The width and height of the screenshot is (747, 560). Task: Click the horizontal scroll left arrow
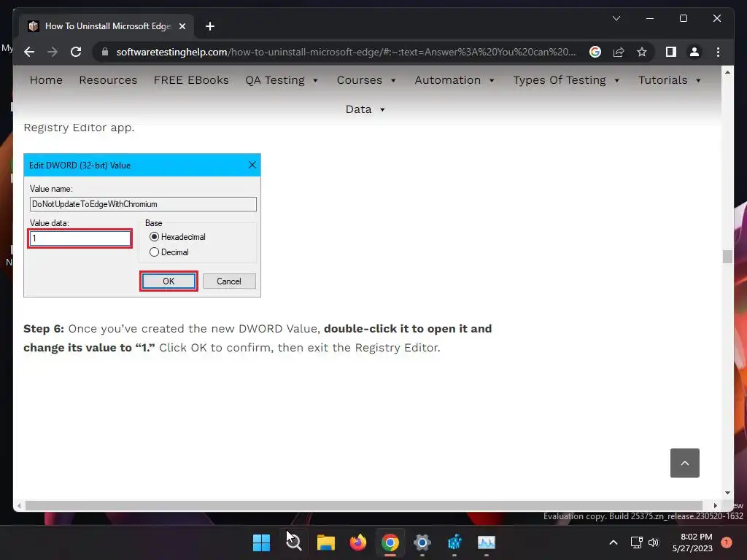coord(19,506)
